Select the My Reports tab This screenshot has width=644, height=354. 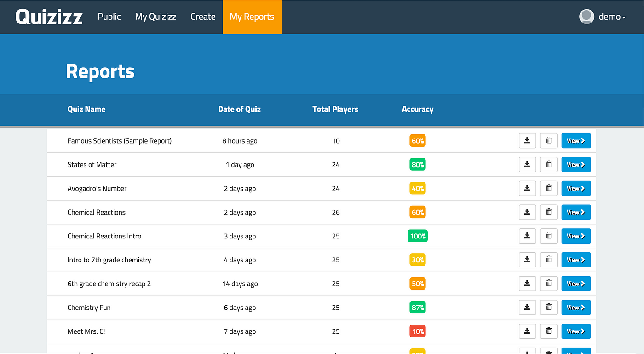point(252,17)
